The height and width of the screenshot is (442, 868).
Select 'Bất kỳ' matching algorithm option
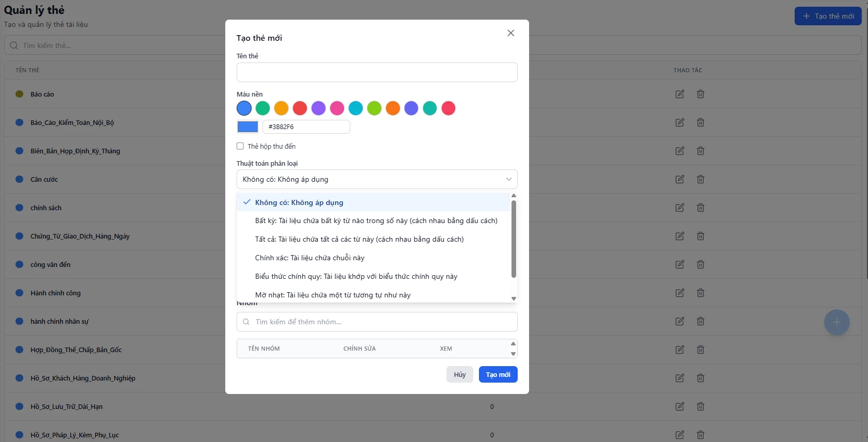coord(376,221)
